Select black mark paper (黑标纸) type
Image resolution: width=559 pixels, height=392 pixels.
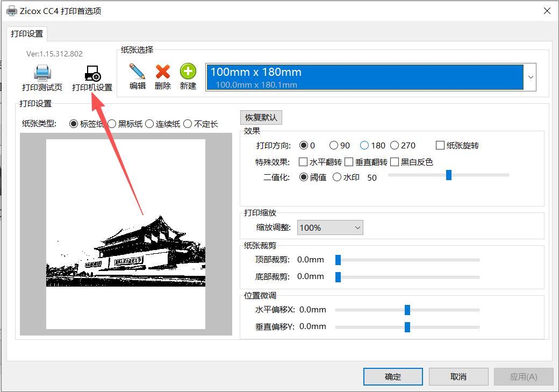[x=112, y=124]
